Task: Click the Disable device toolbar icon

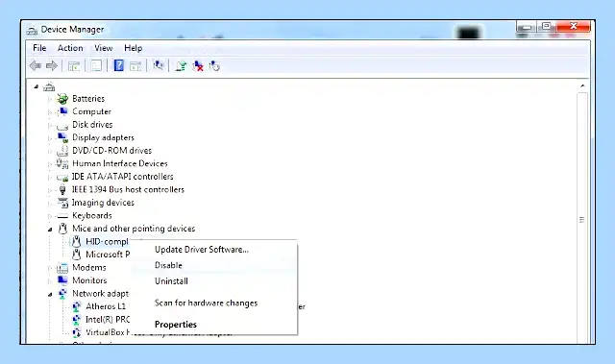Action: (x=214, y=66)
